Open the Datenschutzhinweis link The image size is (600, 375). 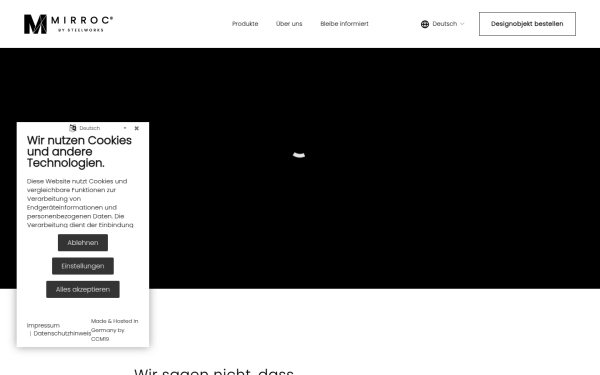(x=62, y=333)
